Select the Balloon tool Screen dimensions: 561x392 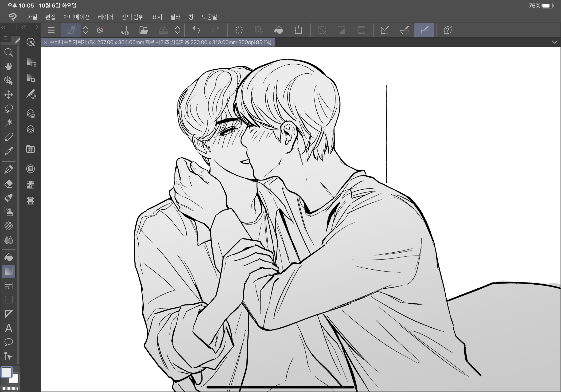pos(8,342)
